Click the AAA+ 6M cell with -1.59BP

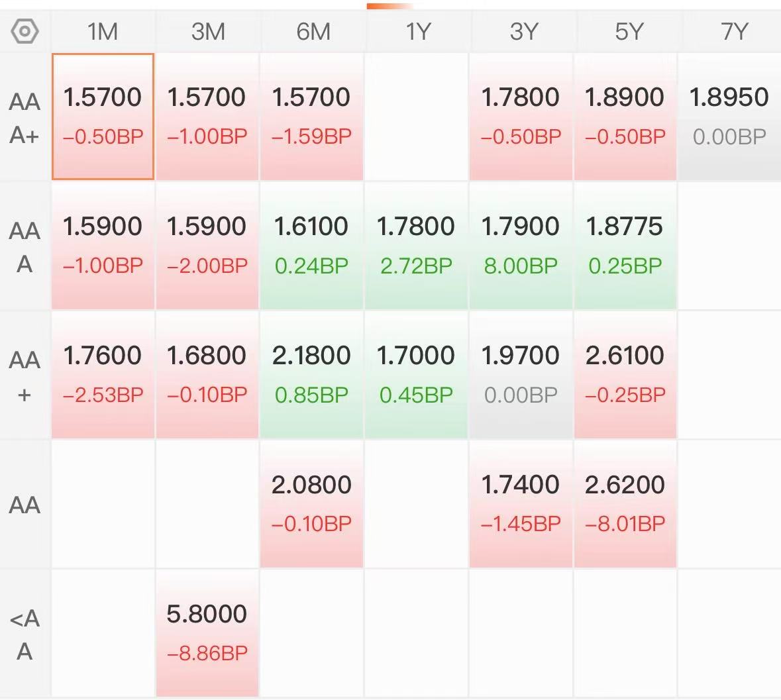pos(311,117)
